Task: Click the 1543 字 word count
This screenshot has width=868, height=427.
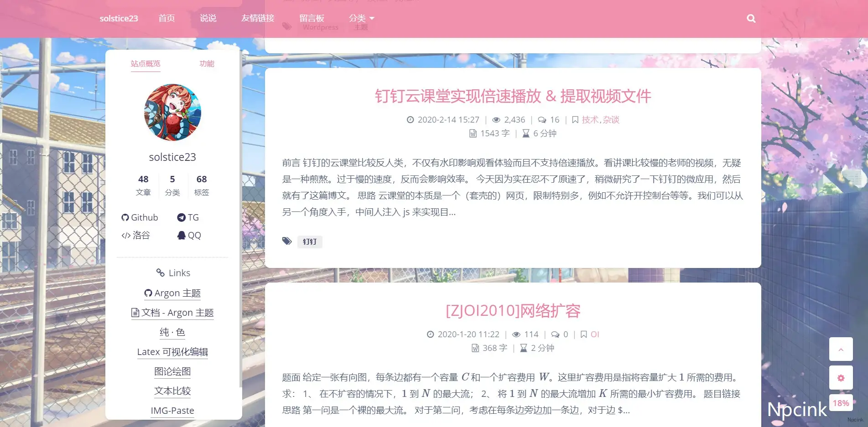Action: pyautogui.click(x=495, y=133)
